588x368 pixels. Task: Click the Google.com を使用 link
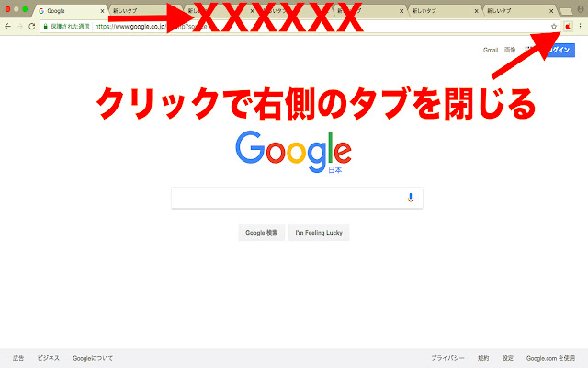click(x=550, y=358)
